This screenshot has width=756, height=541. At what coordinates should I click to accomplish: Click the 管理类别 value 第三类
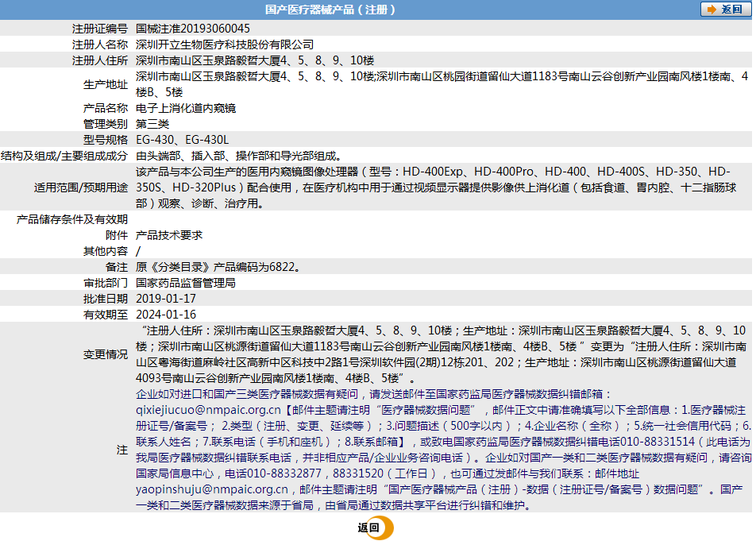(x=152, y=124)
